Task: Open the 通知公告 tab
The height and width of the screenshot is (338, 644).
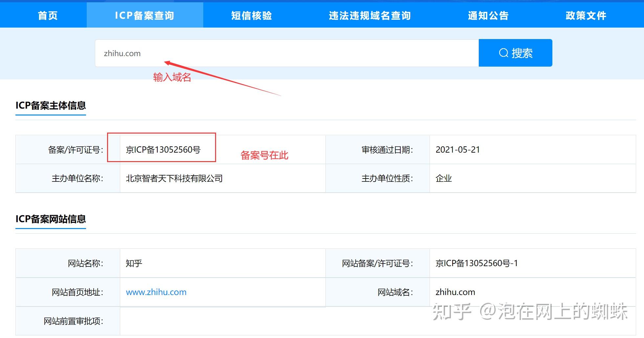Action: tap(488, 15)
